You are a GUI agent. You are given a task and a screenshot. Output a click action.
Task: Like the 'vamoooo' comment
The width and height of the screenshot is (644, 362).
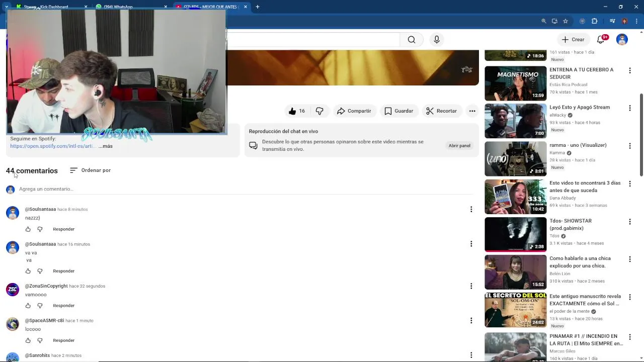(28, 306)
